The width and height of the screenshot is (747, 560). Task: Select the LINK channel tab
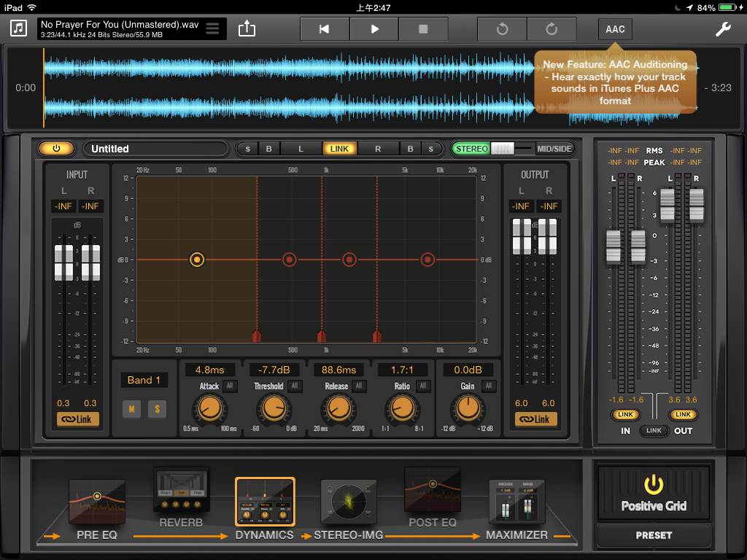pyautogui.click(x=340, y=148)
